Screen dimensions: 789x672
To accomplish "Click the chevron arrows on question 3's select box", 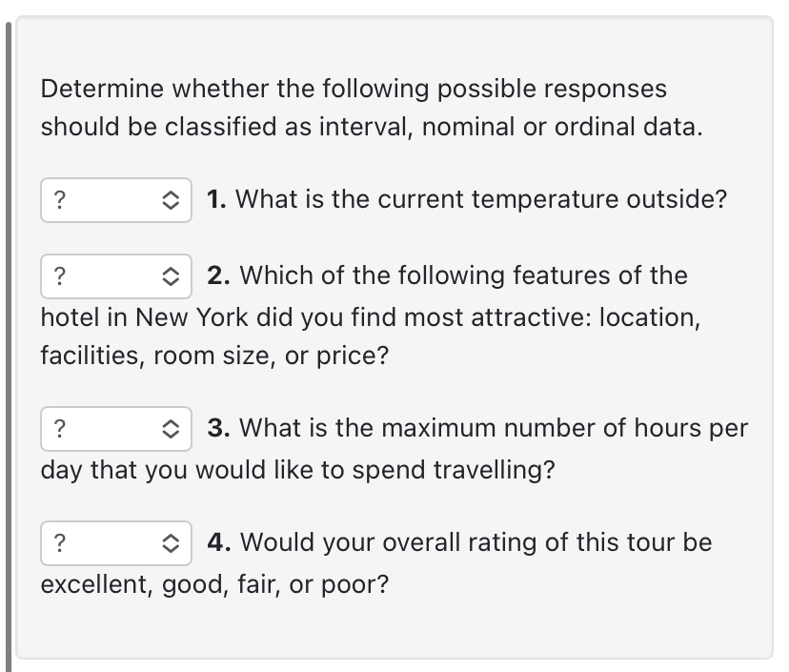I will click(x=170, y=429).
